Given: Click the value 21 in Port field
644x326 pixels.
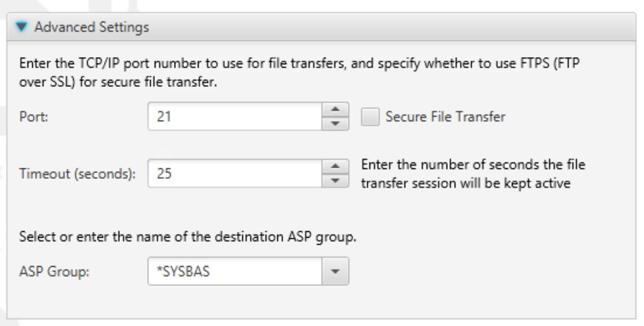Looking at the screenshot, I should pyautogui.click(x=163, y=117).
